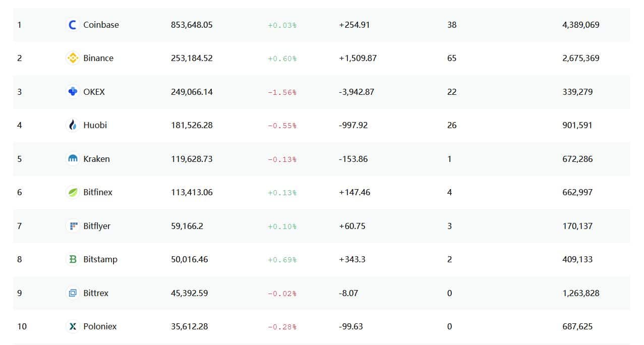Select the Kraken exchange name

(96, 159)
